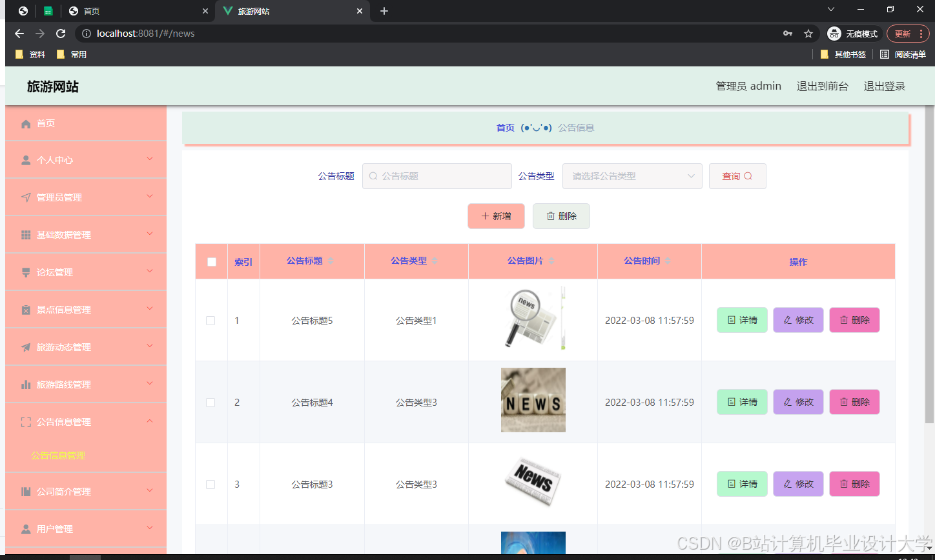Expand 论坛管理 with its chevron
The height and width of the screenshot is (560, 935).
150,271
